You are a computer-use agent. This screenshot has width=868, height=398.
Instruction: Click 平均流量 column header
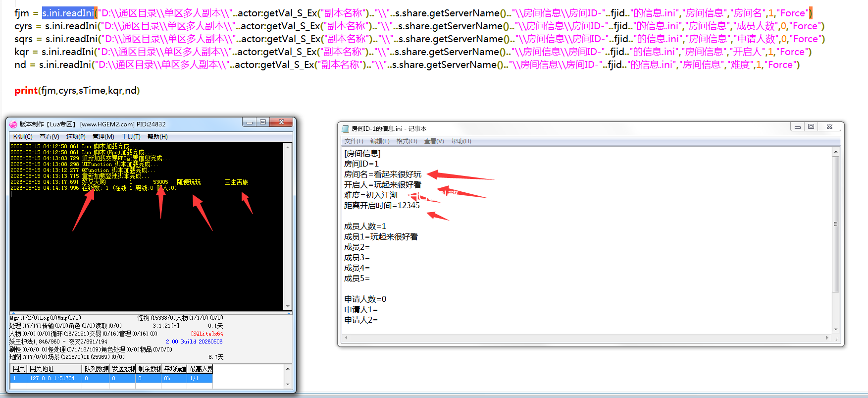coord(175,369)
